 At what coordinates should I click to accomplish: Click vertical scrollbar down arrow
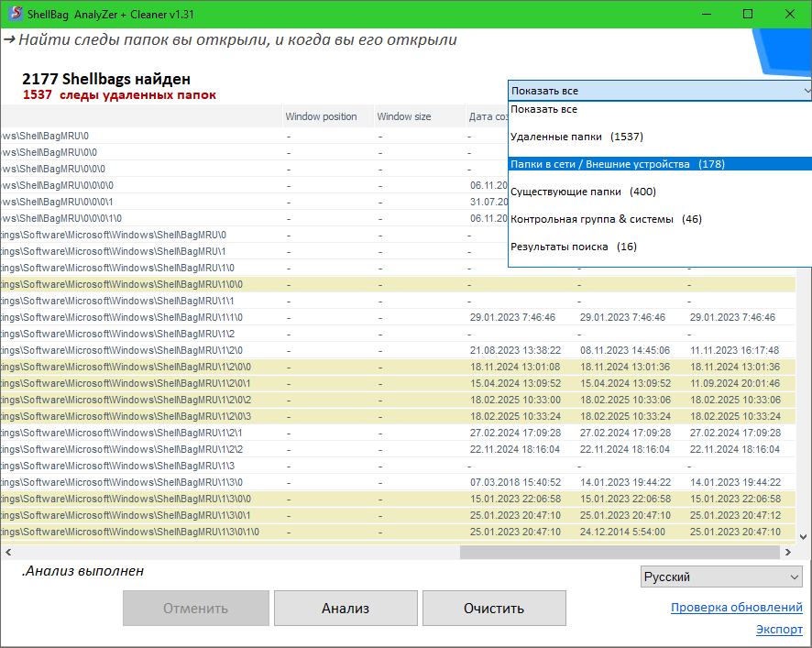click(803, 537)
